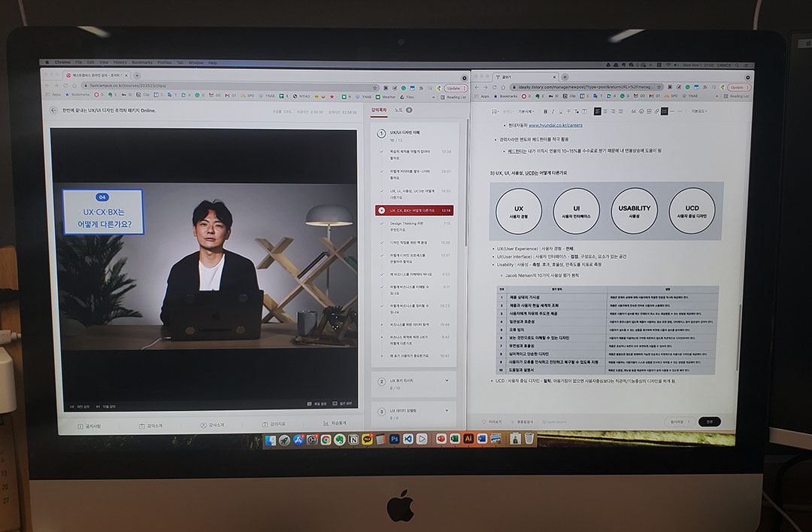Open KakaoTalk from the Dock
This screenshot has width=812, height=532.
click(x=367, y=439)
